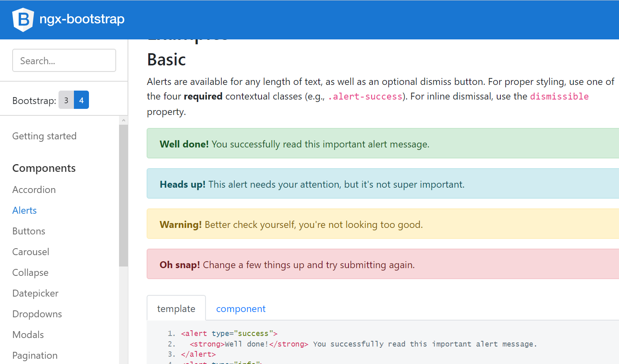Click the sidebar scrollbar thumb

[123, 196]
